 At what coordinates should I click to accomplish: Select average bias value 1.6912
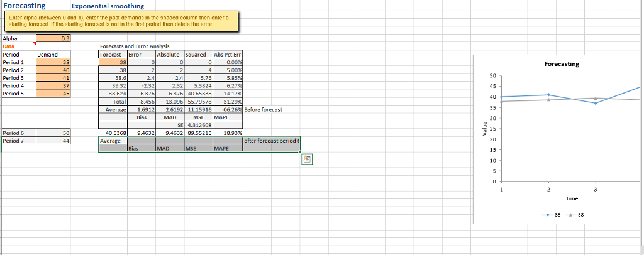point(142,109)
